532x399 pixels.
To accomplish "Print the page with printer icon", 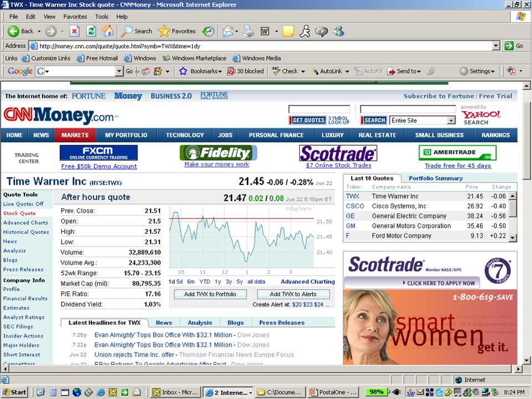I will (248, 31).
